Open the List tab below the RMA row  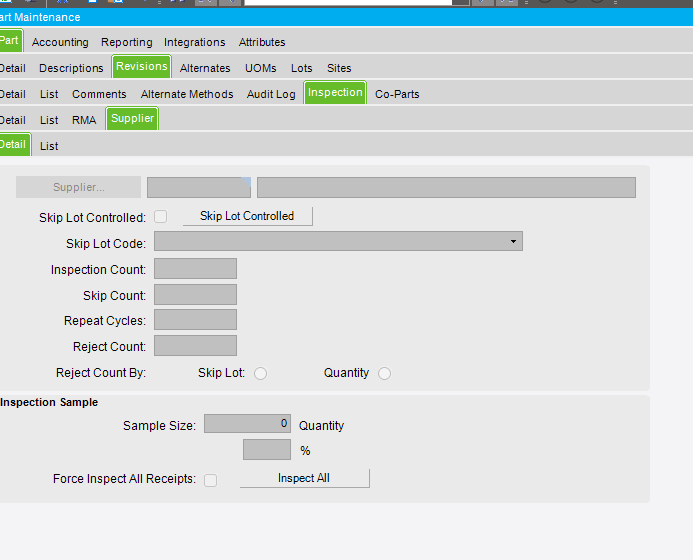click(x=49, y=147)
